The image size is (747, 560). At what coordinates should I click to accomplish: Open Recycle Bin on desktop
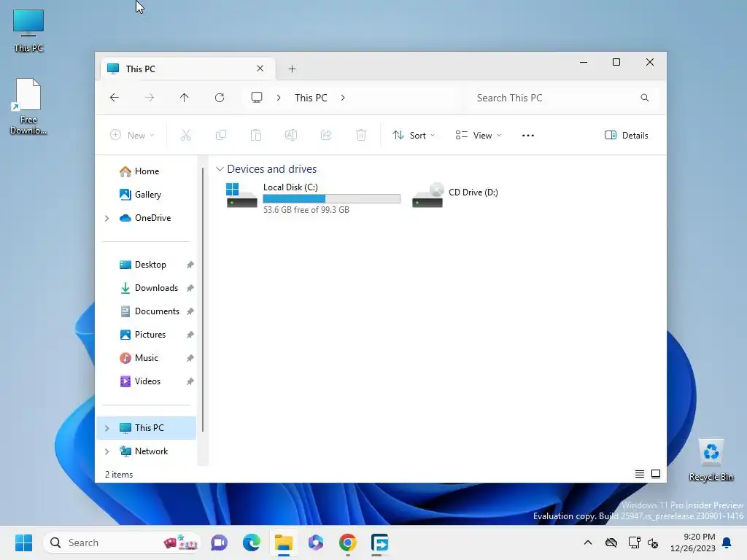point(711,460)
